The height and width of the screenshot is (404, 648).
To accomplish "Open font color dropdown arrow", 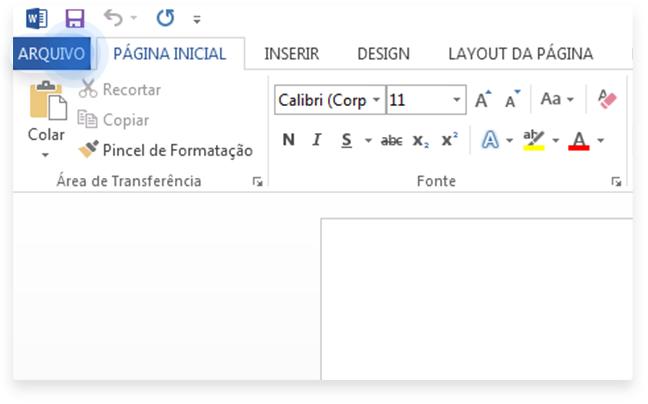I will (x=600, y=140).
